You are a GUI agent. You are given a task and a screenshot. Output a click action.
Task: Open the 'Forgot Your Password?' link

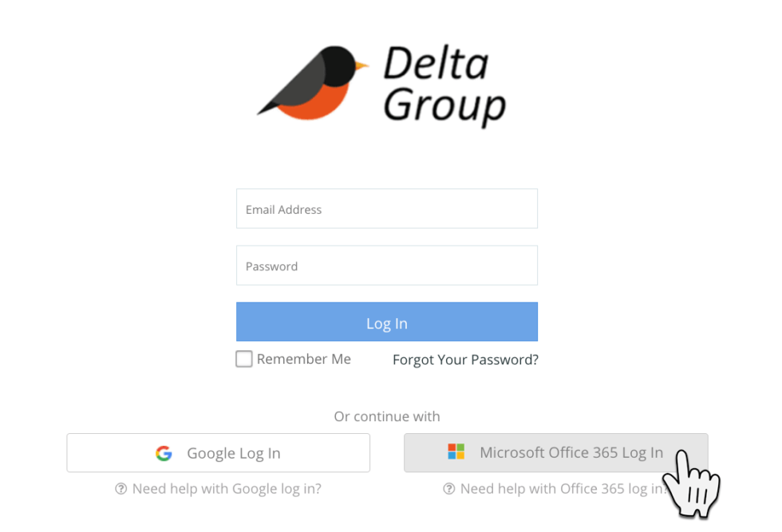coord(465,360)
